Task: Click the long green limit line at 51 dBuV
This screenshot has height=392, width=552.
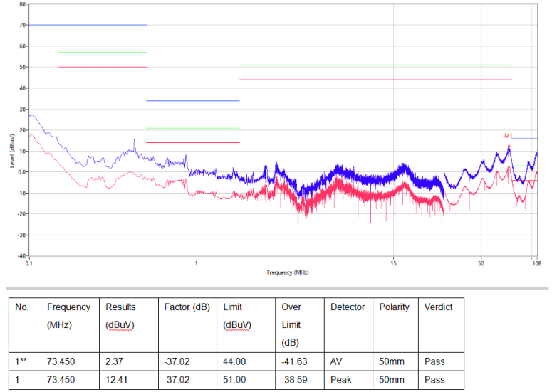Action: point(375,65)
